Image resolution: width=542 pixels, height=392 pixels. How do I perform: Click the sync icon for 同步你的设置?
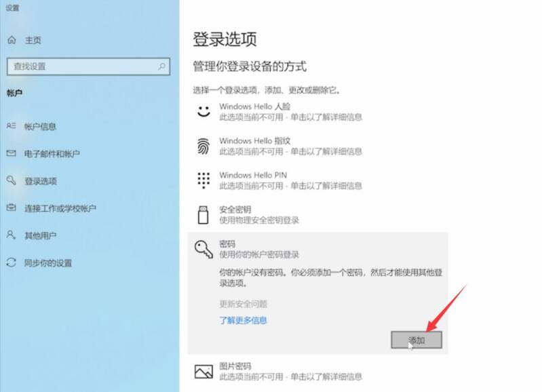pyautogui.click(x=11, y=262)
